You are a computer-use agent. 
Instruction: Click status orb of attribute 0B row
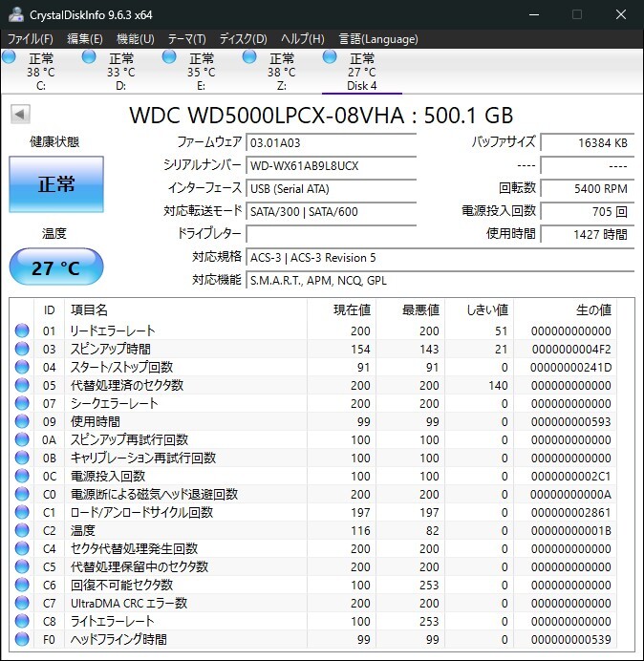pos(22,458)
